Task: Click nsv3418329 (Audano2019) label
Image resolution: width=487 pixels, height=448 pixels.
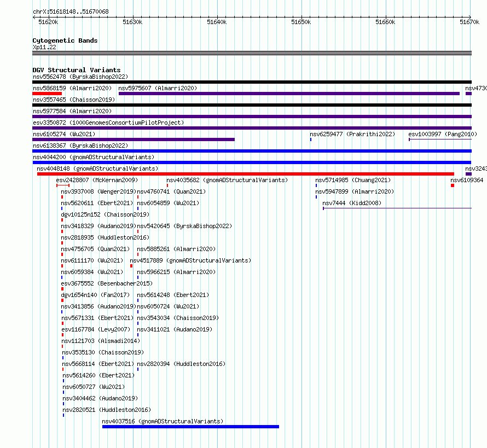Action: click(98, 226)
